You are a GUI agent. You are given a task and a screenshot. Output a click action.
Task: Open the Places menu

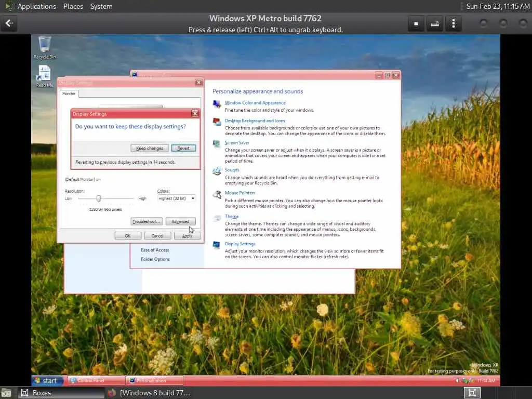pyautogui.click(x=73, y=6)
